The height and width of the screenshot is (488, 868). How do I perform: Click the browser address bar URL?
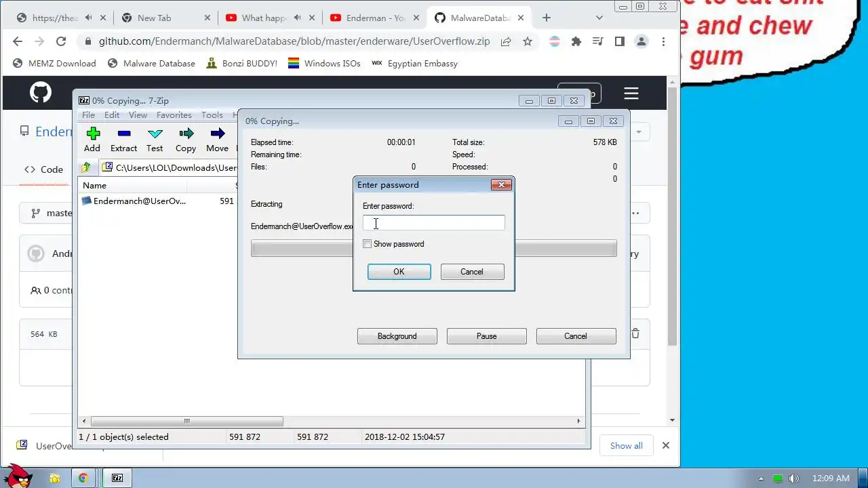pos(294,41)
